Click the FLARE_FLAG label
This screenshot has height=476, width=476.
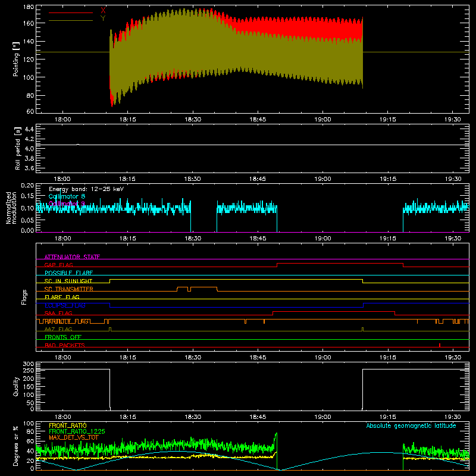62,297
